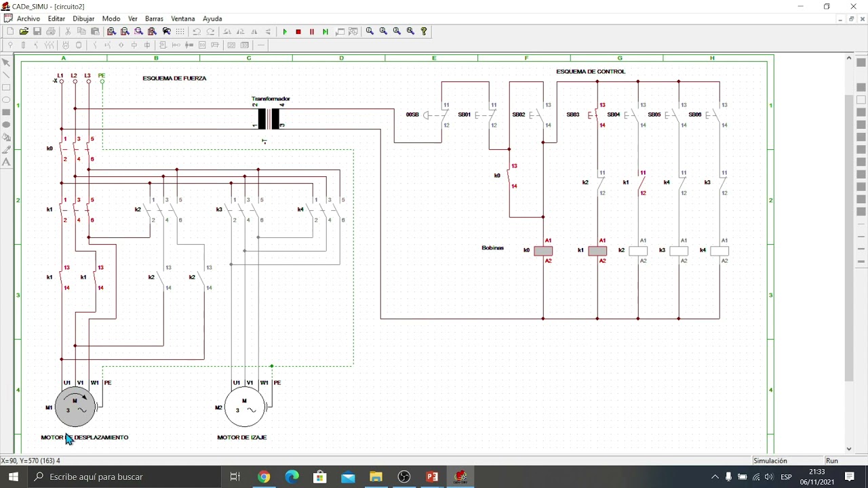This screenshot has height=488, width=868.
Task: Click the Transformador symbol in the power schematic
Action: (269, 119)
